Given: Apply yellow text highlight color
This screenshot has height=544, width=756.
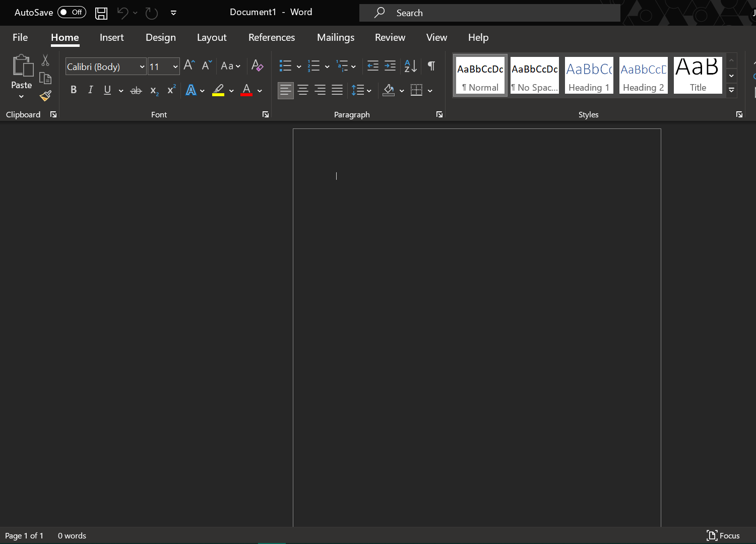Looking at the screenshot, I should point(218,90).
